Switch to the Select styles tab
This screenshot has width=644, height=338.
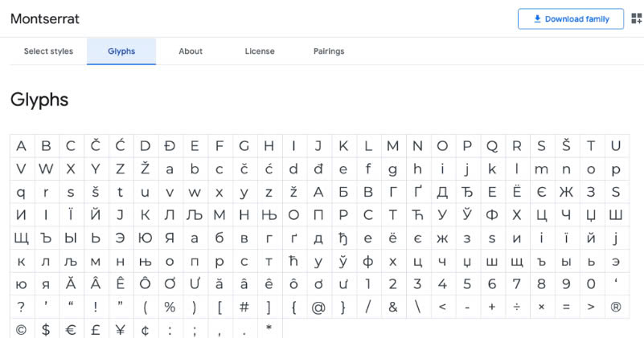click(x=48, y=51)
